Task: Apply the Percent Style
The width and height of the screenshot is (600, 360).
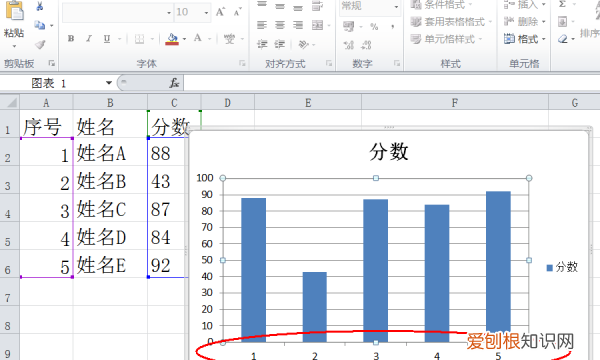Action: (x=374, y=26)
